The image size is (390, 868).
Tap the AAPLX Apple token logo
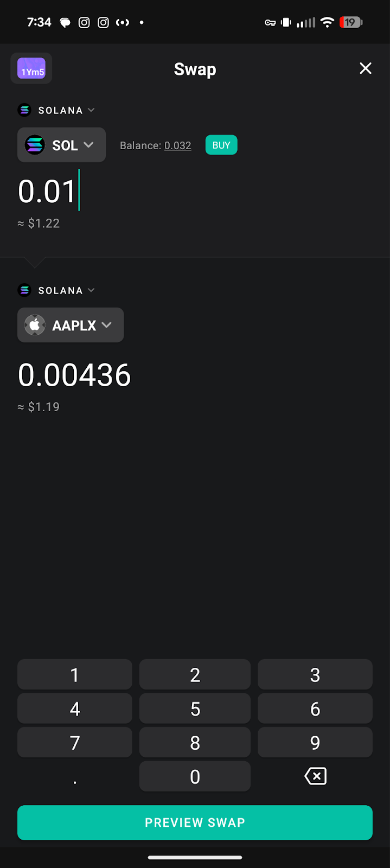pos(35,325)
